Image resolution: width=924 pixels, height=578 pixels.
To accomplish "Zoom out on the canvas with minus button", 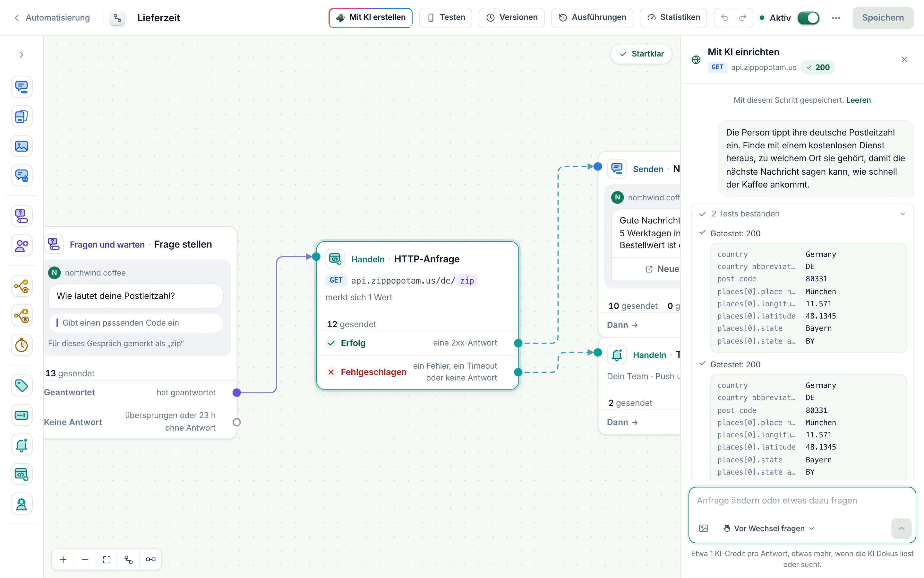I will 85,560.
